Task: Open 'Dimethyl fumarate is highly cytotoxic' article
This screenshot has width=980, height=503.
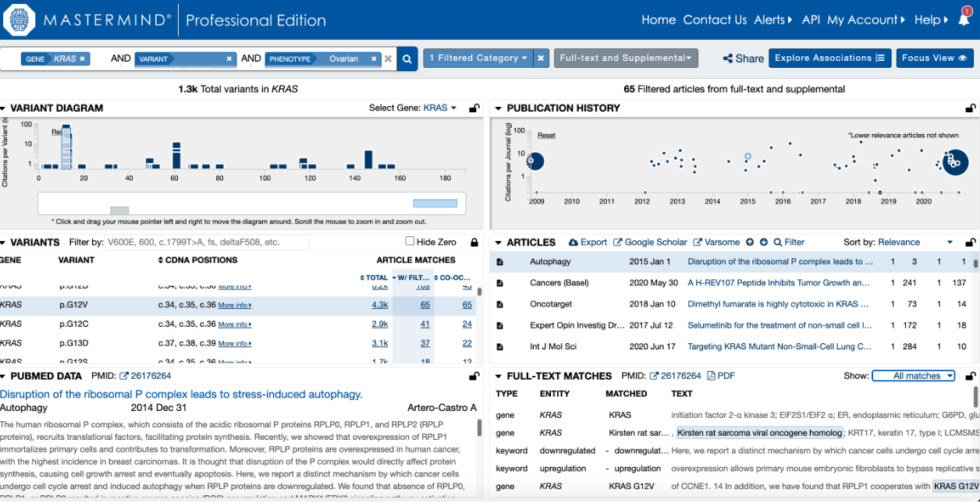Action: pos(778,304)
